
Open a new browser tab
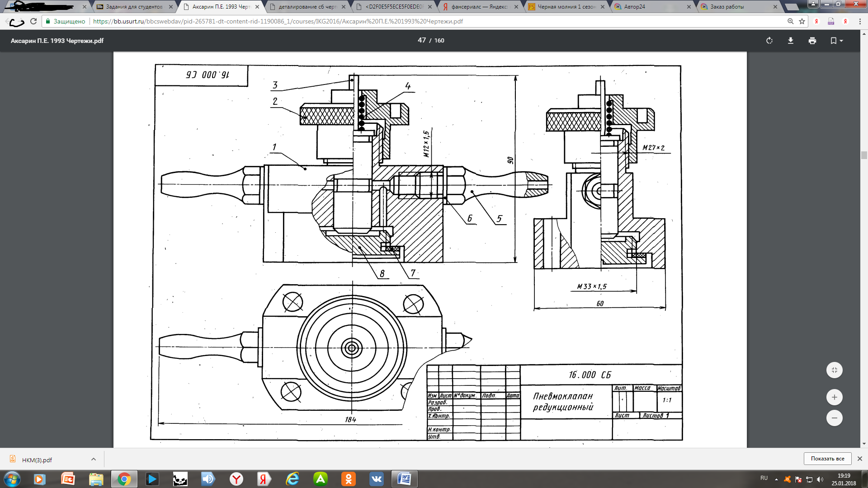[x=792, y=7]
